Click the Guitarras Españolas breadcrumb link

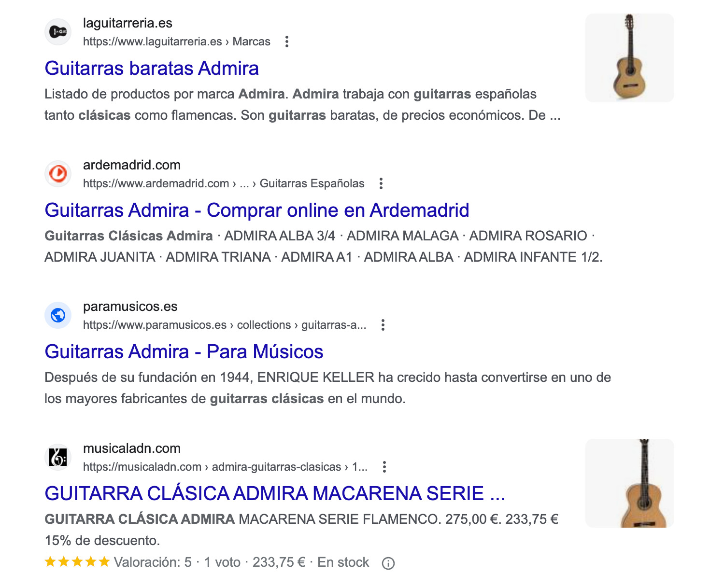(x=312, y=183)
